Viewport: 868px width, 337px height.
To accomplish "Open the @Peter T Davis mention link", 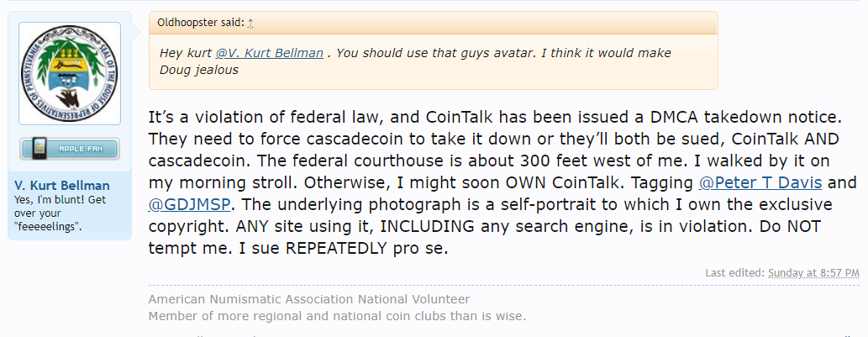I will pyautogui.click(x=760, y=182).
